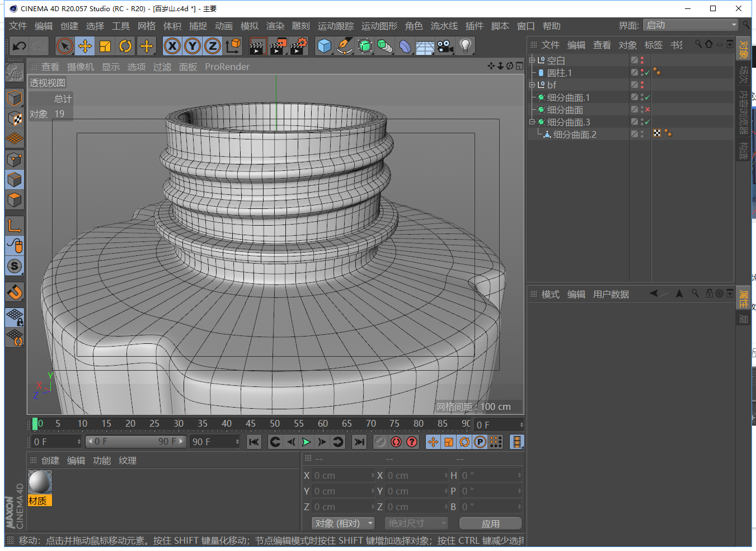The width and height of the screenshot is (756, 551).
Task: Toggle layer flag for 细分曲面.2
Action: [x=634, y=134]
